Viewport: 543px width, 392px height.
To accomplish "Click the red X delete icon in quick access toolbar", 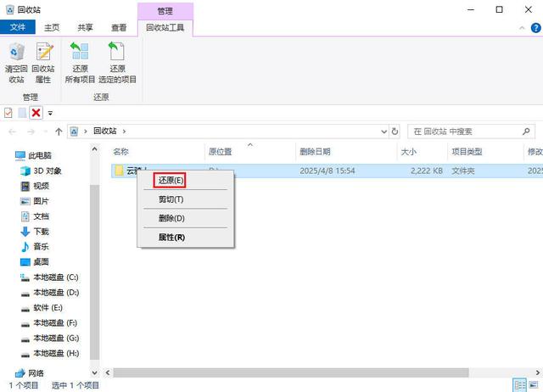I will click(36, 113).
